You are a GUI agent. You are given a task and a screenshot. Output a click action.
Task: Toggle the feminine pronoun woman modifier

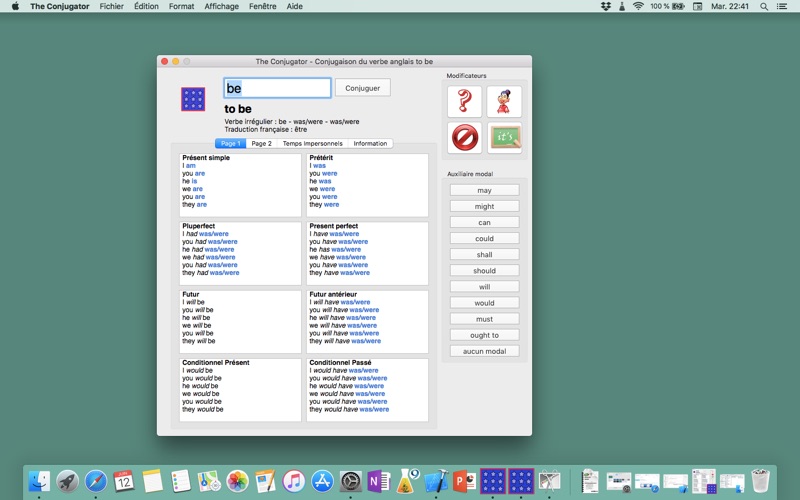point(504,102)
